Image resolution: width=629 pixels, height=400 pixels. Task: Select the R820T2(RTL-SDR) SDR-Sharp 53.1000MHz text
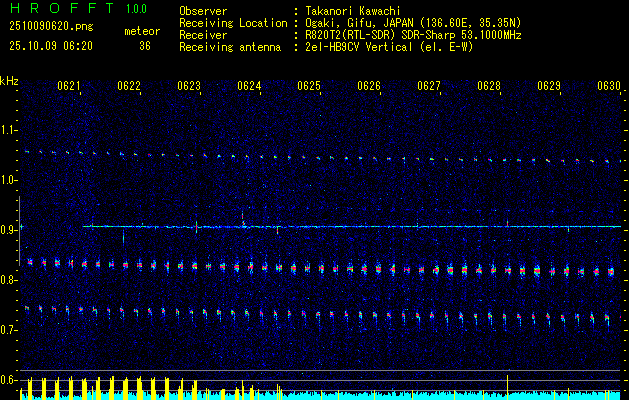pyautogui.click(x=413, y=35)
